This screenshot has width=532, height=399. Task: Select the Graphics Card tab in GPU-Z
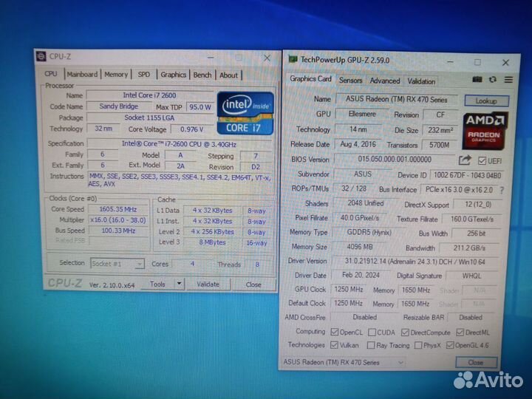coord(310,79)
